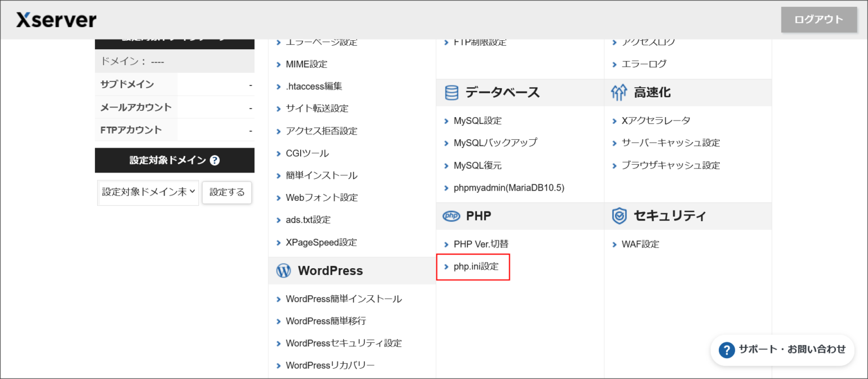Click the question mark icon in サポート・お問い合わせ

[727, 350]
